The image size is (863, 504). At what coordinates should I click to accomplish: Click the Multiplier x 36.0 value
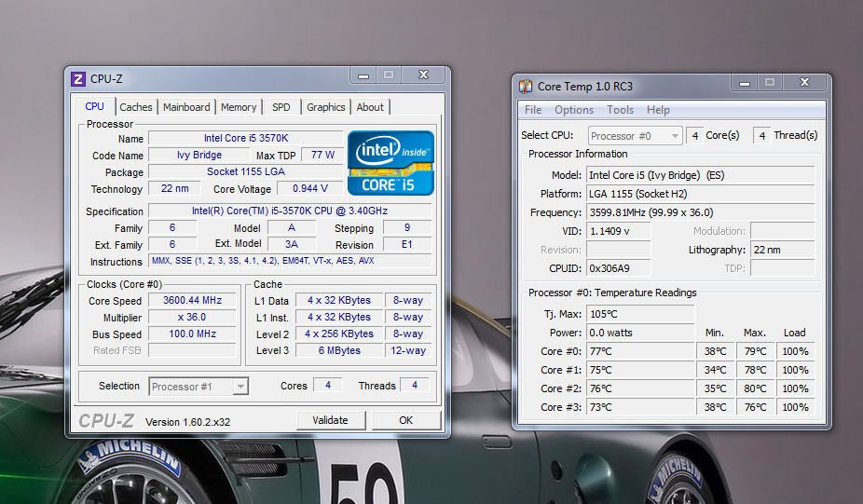[x=193, y=318]
